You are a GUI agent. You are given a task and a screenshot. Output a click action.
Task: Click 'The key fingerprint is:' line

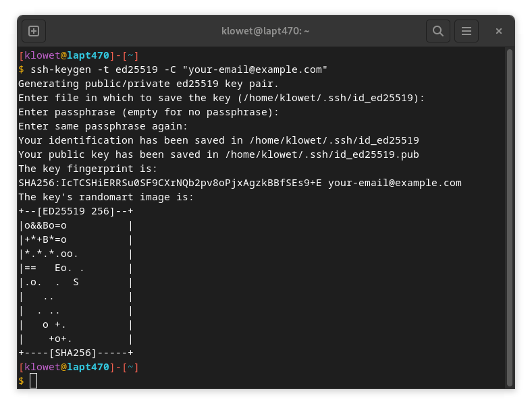click(x=88, y=169)
